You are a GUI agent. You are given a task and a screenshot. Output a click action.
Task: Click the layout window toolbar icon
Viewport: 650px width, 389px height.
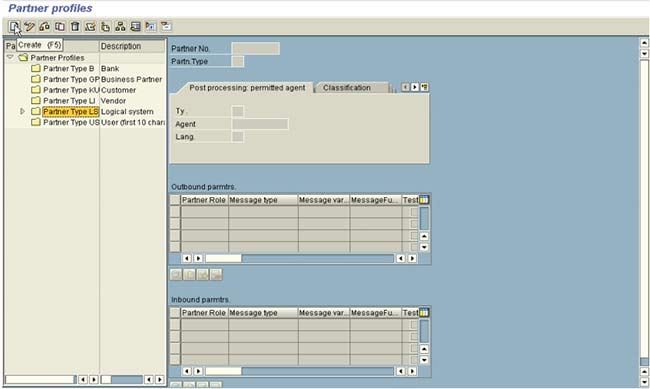[135, 27]
